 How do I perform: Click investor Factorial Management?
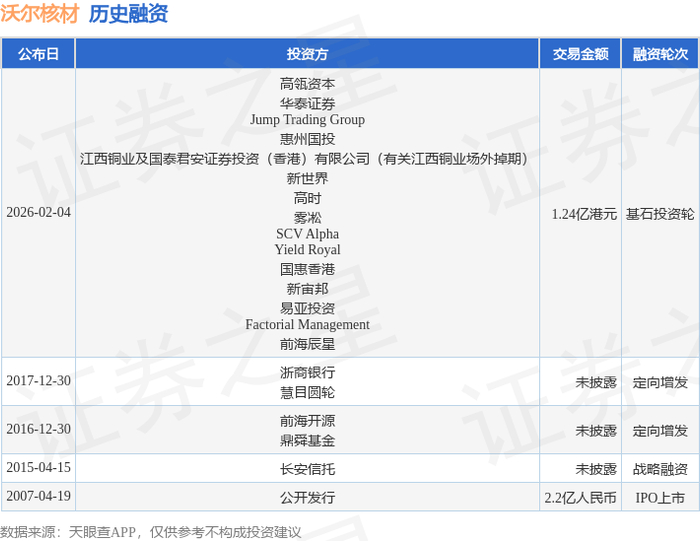point(307,325)
